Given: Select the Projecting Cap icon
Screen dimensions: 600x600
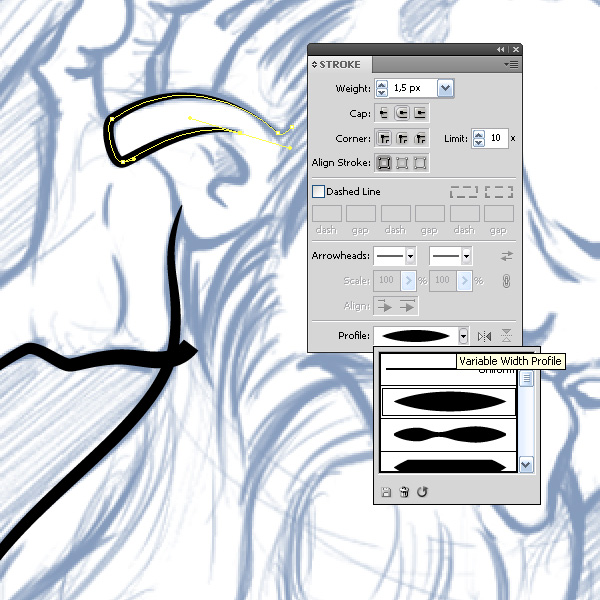Looking at the screenshot, I should coord(420,113).
